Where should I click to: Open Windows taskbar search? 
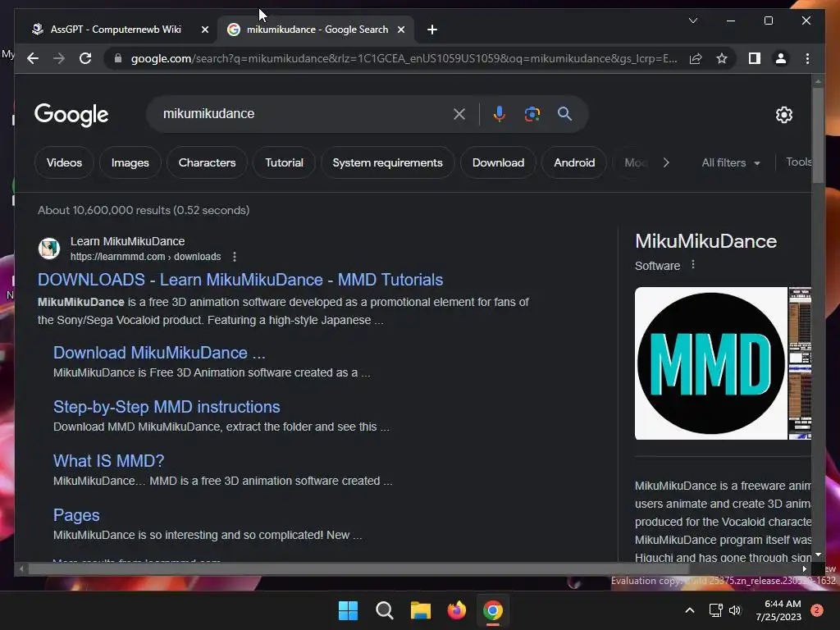(x=384, y=610)
